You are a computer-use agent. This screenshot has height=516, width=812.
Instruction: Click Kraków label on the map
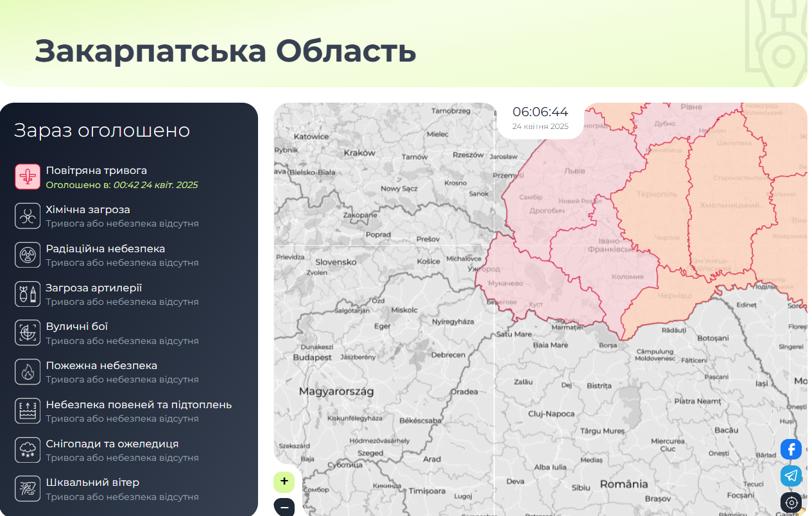click(x=359, y=153)
